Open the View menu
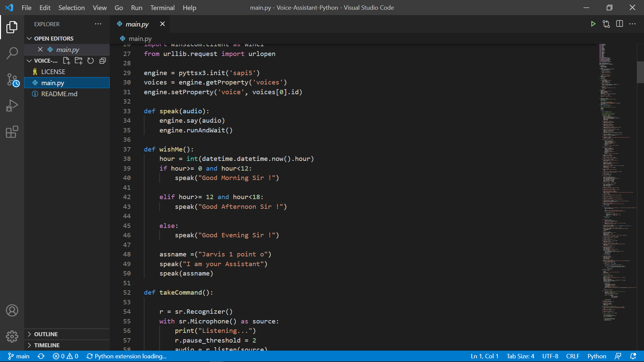This screenshot has width=644, height=362. (x=100, y=7)
